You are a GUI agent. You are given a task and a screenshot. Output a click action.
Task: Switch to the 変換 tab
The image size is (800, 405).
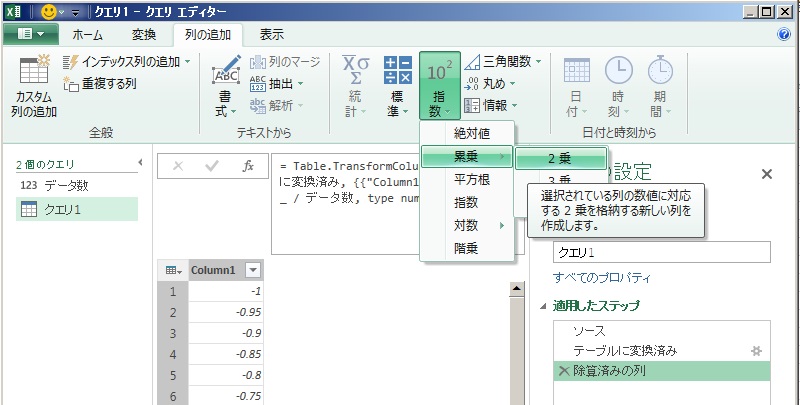pos(143,35)
